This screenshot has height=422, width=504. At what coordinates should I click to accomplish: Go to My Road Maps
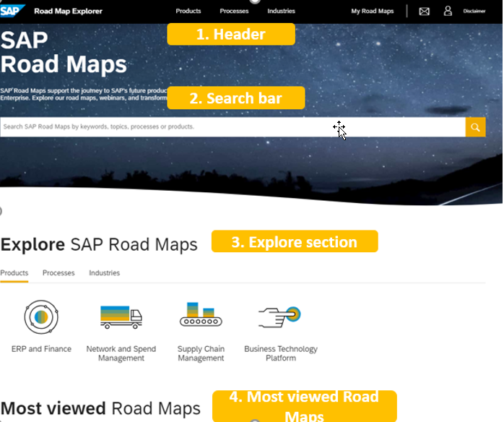coord(372,11)
